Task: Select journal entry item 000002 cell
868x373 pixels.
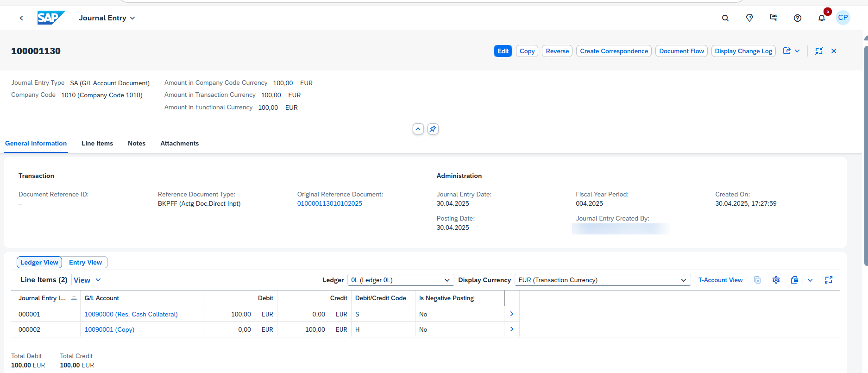Action: click(x=45, y=329)
